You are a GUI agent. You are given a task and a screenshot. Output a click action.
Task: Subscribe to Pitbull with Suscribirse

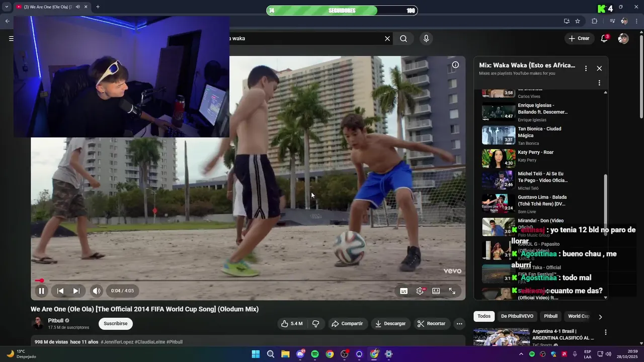(x=116, y=324)
